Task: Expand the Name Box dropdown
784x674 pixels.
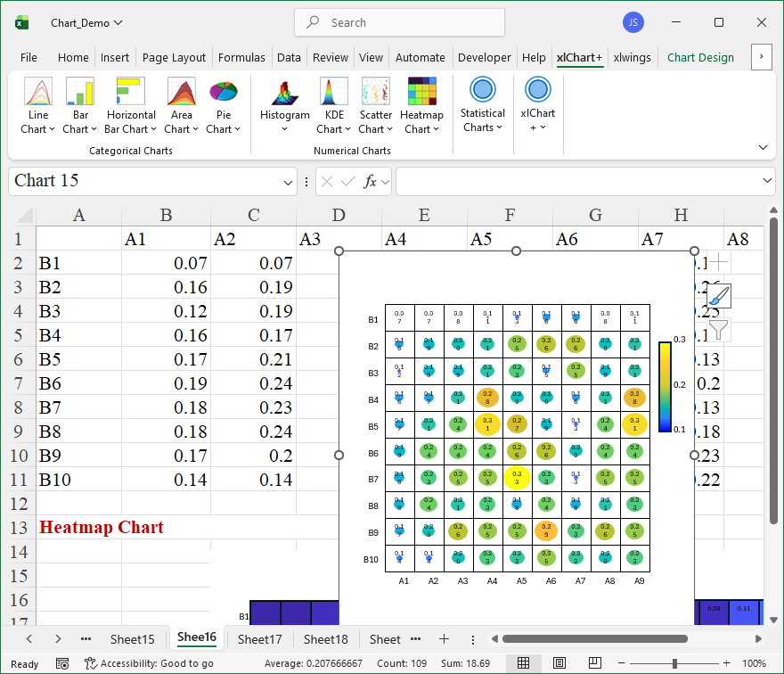Action: coord(288,182)
